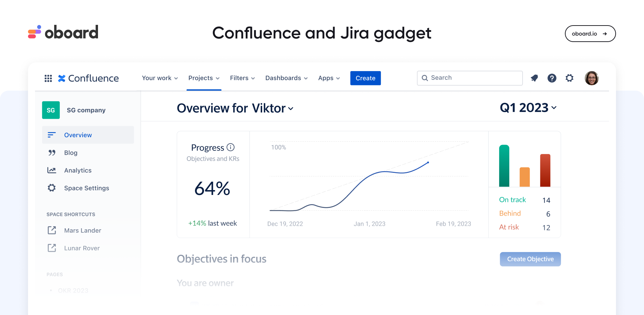
Task: Open the Help question mark icon
Action: pos(552,78)
